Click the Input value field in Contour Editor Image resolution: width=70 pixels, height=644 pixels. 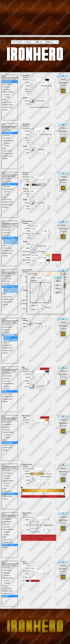pyautogui.click(x=38, y=305)
